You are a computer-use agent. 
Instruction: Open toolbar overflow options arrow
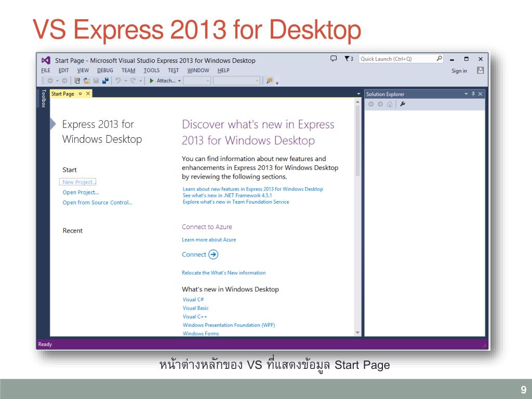coord(277,83)
